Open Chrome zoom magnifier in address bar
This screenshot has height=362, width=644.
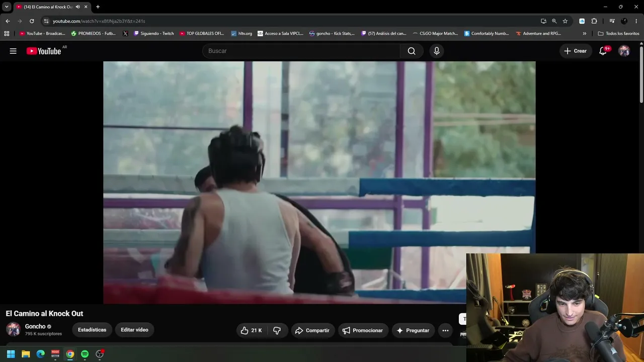[554, 21]
